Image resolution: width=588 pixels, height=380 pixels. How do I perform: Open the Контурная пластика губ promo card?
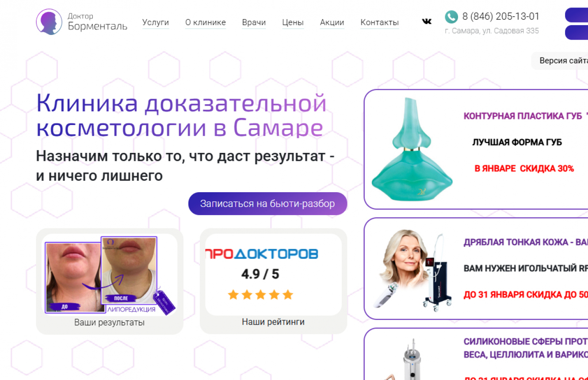click(476, 149)
